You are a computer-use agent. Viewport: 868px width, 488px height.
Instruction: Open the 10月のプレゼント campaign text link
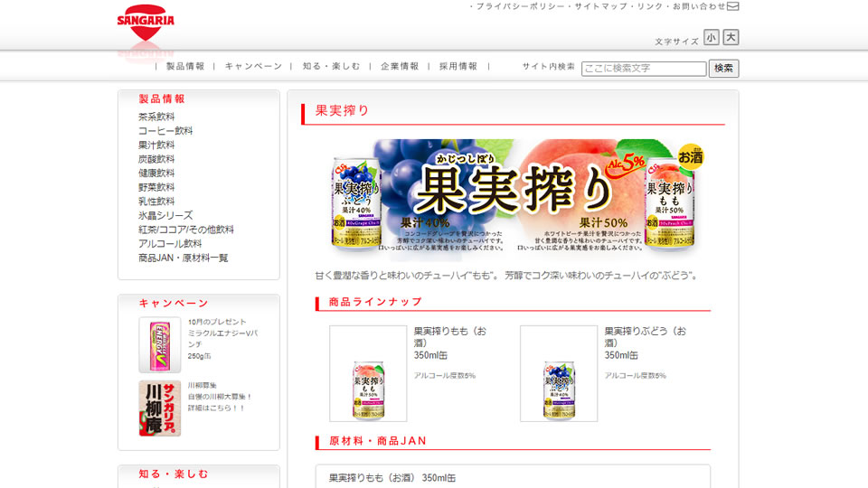(216, 322)
